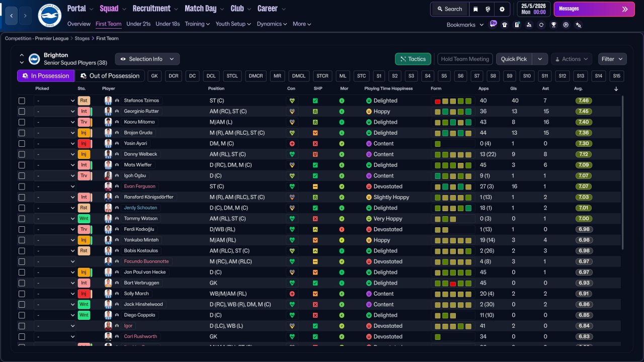Switch to the Under 21s tab
This screenshot has height=362, width=644.
click(138, 24)
